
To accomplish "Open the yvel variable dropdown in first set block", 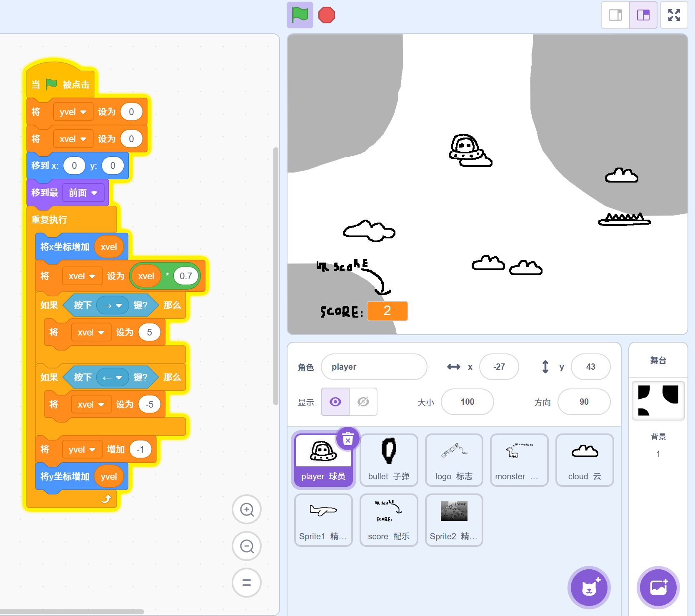I will (73, 112).
